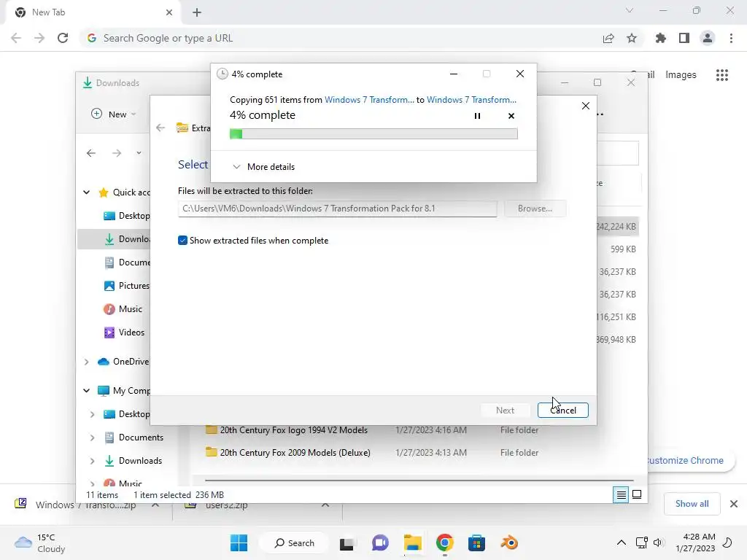Open Google Images link

point(681,75)
